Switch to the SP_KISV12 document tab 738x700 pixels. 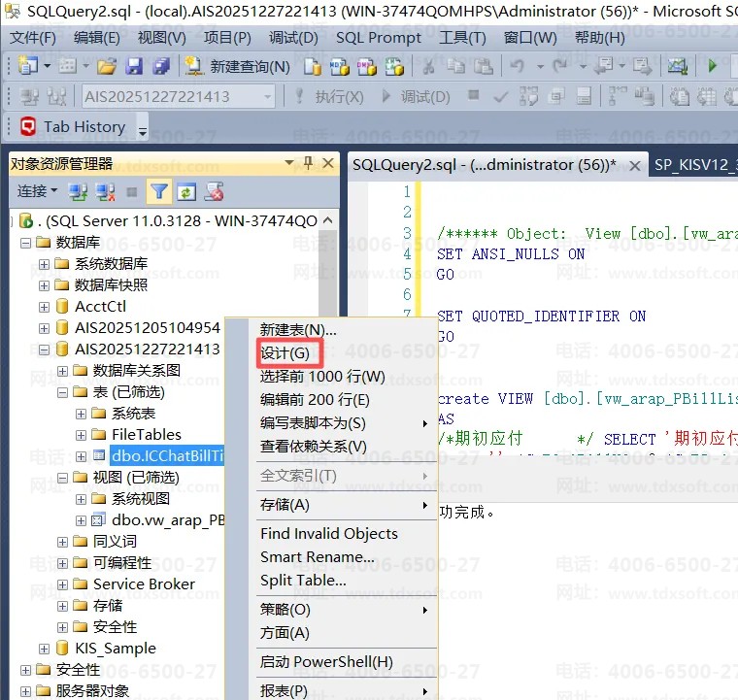(x=695, y=165)
